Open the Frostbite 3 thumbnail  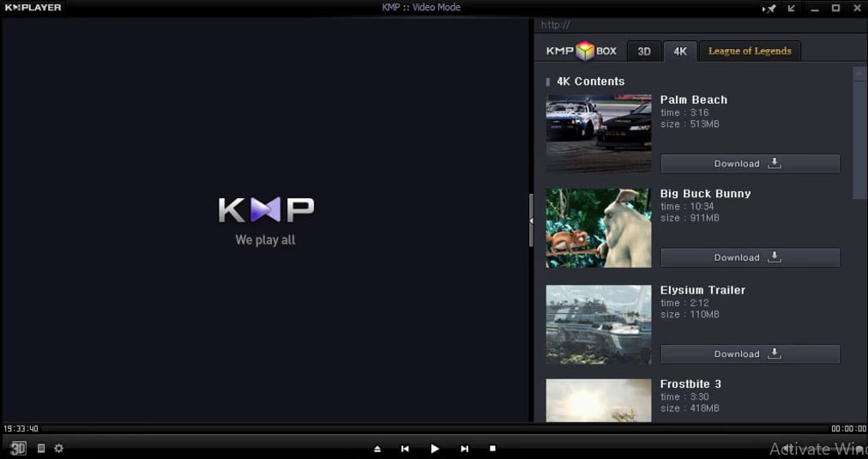(x=599, y=401)
